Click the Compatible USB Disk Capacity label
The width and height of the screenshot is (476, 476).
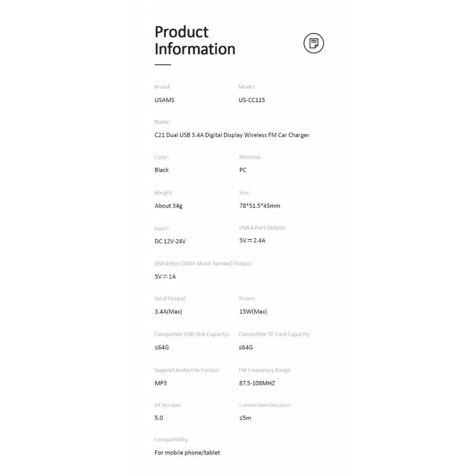(x=192, y=335)
